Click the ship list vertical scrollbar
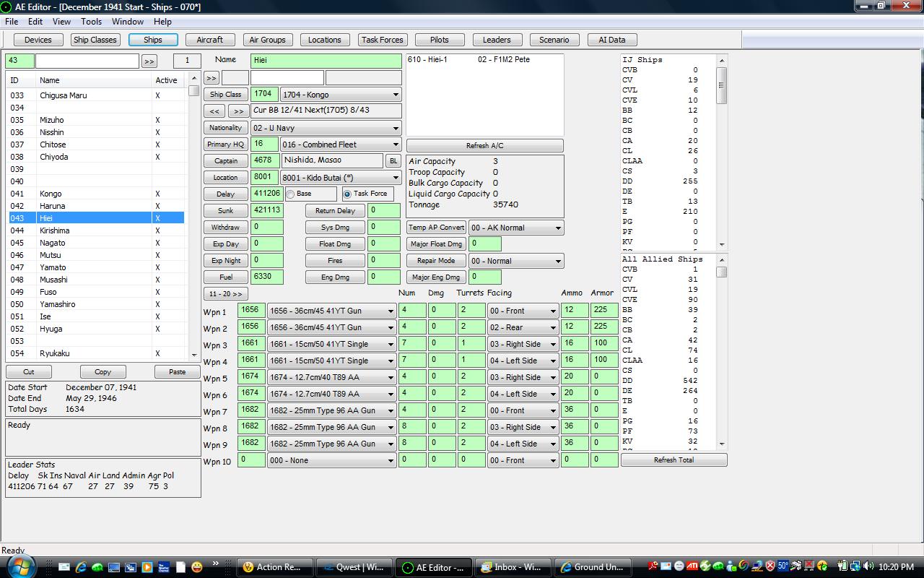This screenshot has height=578, width=924. click(x=193, y=217)
